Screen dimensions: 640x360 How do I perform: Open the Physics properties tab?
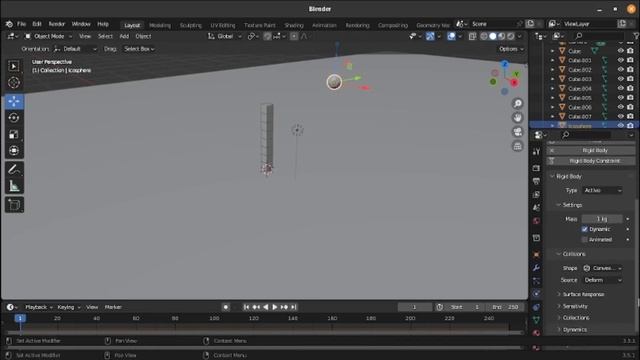(536, 293)
